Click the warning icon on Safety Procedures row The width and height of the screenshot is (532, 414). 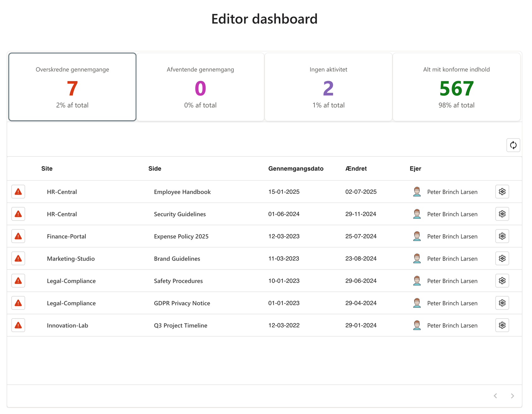pyautogui.click(x=18, y=281)
